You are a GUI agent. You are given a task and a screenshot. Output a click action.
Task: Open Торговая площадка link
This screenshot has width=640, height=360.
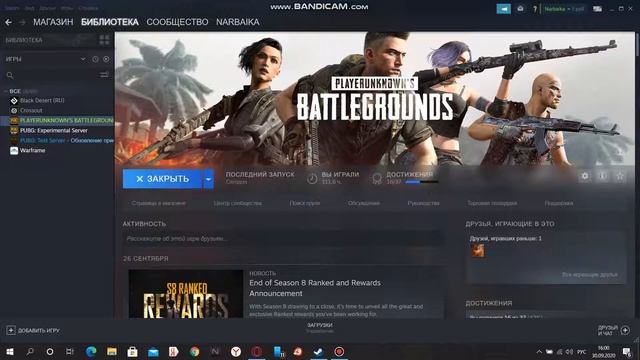click(492, 203)
